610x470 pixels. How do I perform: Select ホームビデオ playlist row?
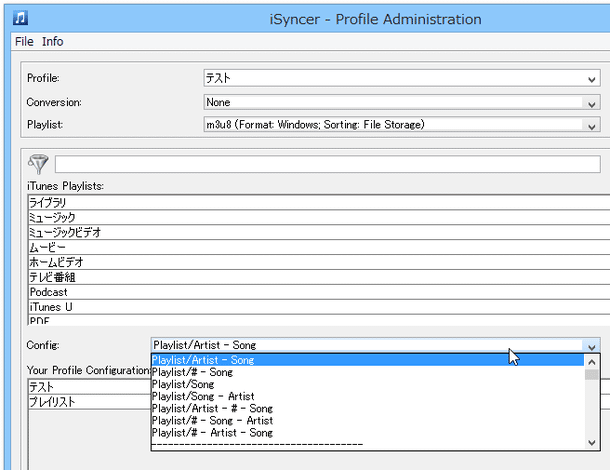pyautogui.click(x=319, y=262)
